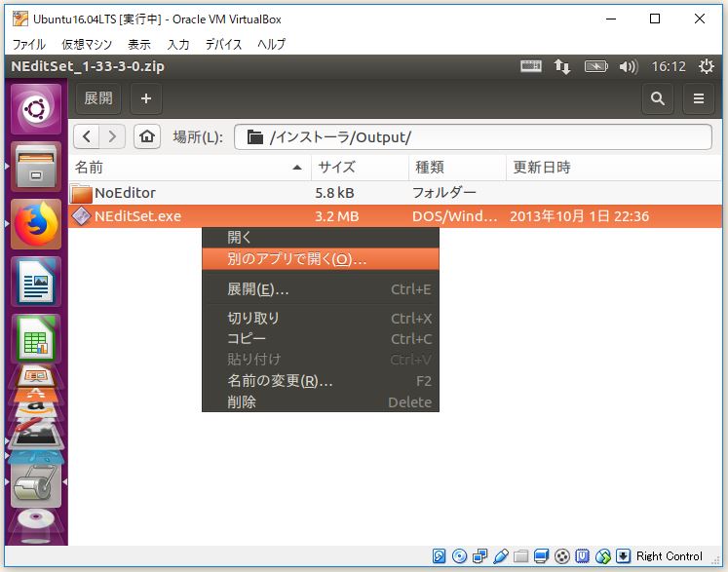Image resolution: width=728 pixels, height=572 pixels.
Task: Choose 別のアプリで開く(O)… in context menu
Action: (x=321, y=259)
